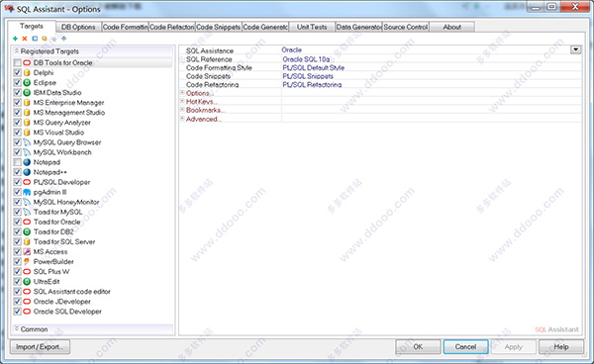594x364 pixels.
Task: Expand the Common section
Action: (x=17, y=328)
